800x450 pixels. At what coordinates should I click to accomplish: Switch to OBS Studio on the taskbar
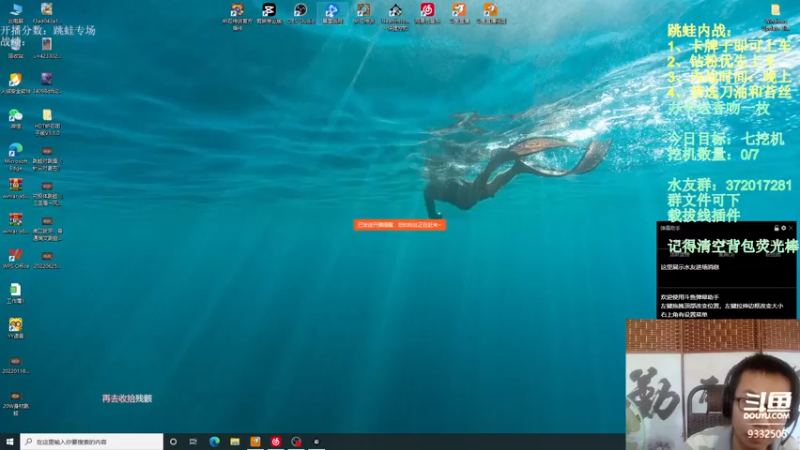pyautogui.click(x=296, y=442)
